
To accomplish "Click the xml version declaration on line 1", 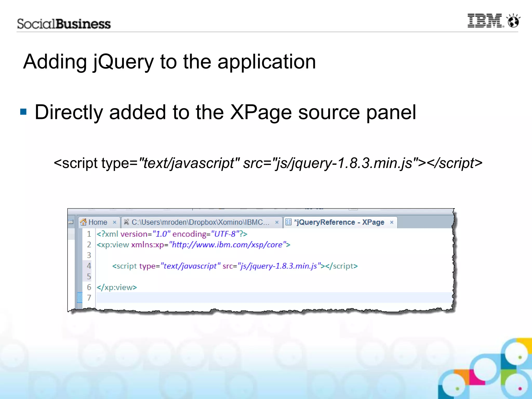I will 172,234.
